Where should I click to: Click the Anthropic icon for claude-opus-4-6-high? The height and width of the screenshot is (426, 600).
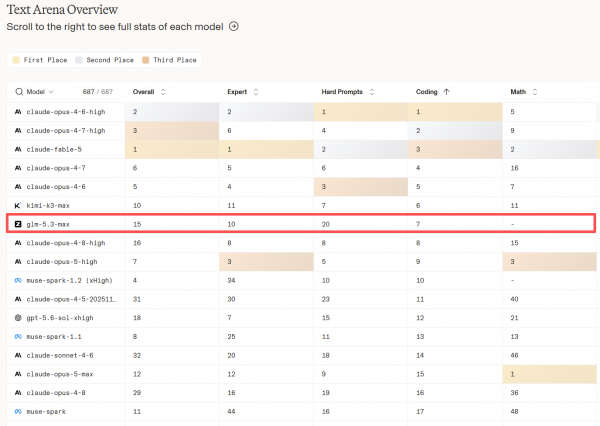pyautogui.click(x=18, y=112)
